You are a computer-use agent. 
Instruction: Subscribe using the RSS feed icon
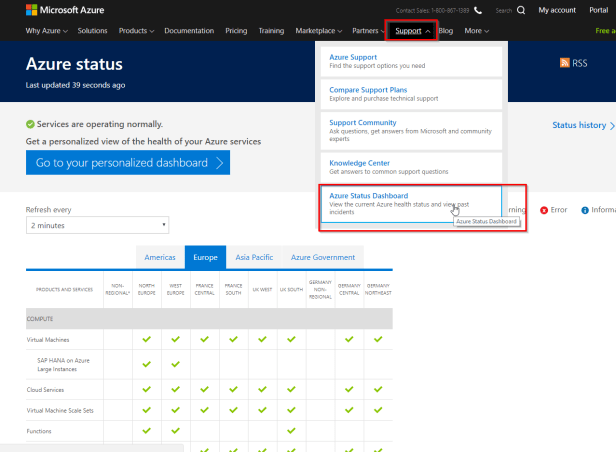tap(566, 63)
